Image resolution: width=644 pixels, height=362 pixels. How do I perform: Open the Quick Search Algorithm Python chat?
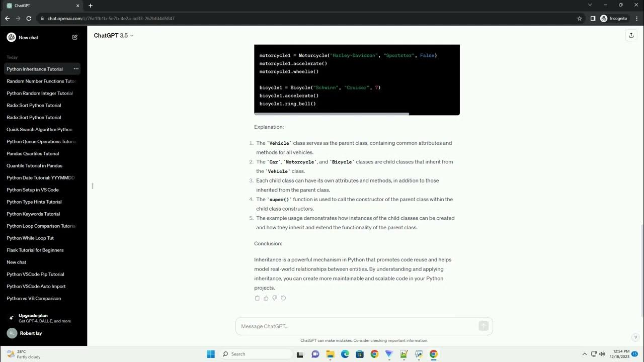click(43, 129)
